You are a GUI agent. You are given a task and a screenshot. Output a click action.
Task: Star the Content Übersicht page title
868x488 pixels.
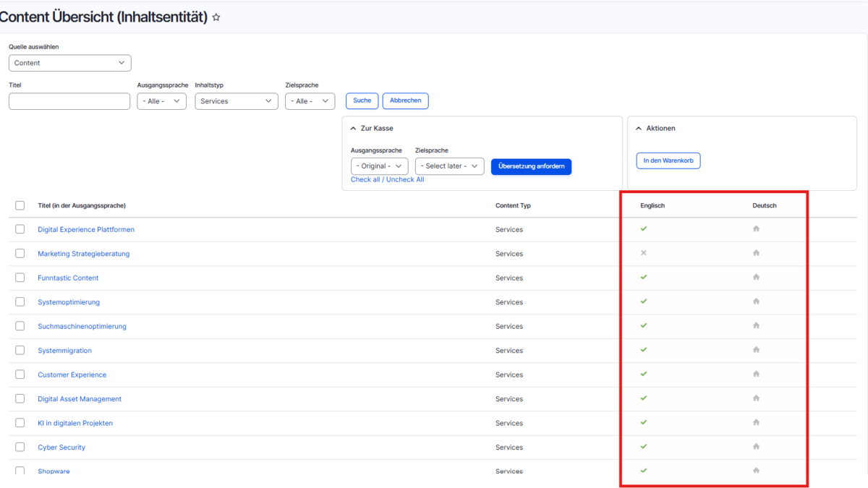click(x=216, y=17)
